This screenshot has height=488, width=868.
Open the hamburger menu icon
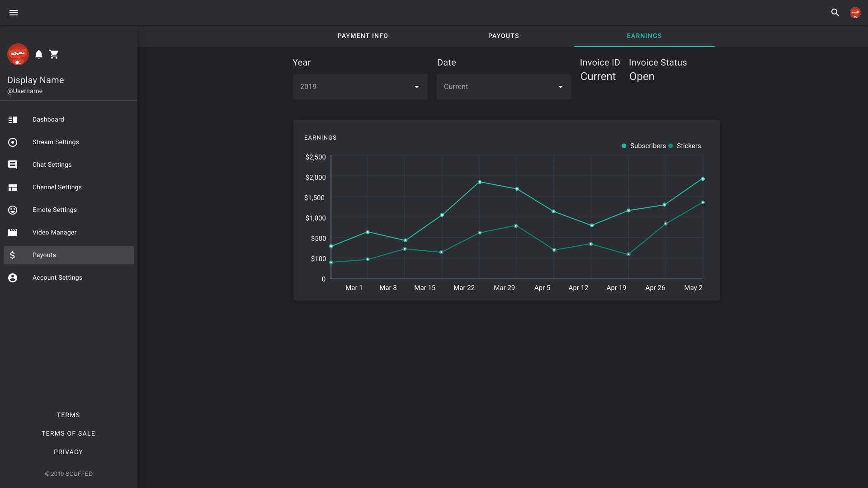click(x=14, y=13)
